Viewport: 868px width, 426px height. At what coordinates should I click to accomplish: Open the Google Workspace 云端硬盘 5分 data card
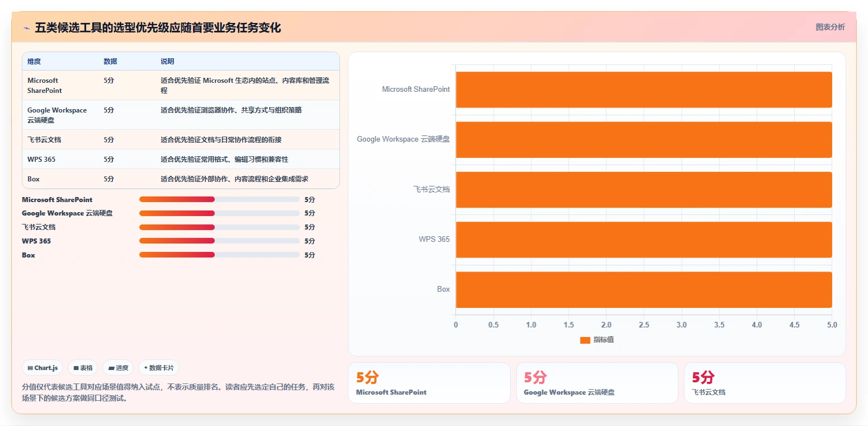coord(597,383)
